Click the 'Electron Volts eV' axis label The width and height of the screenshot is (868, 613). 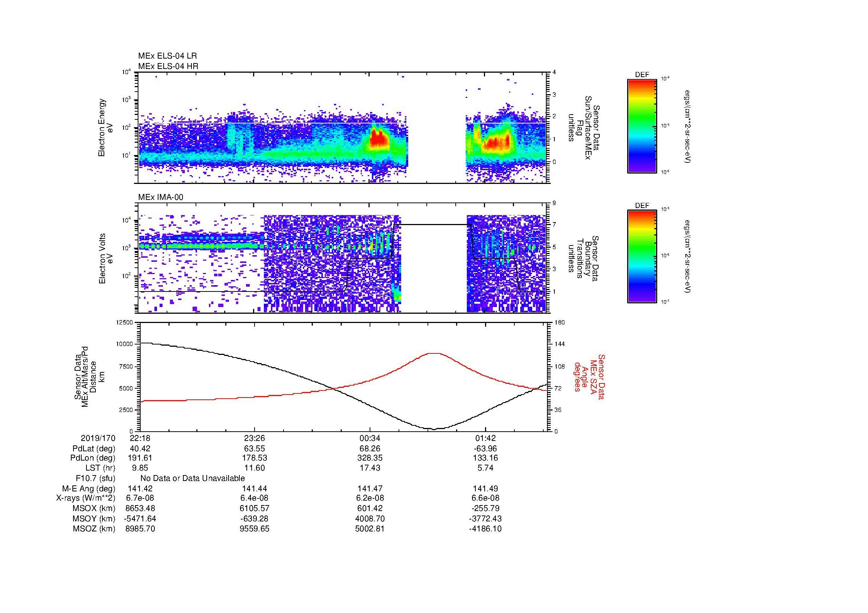(x=106, y=259)
